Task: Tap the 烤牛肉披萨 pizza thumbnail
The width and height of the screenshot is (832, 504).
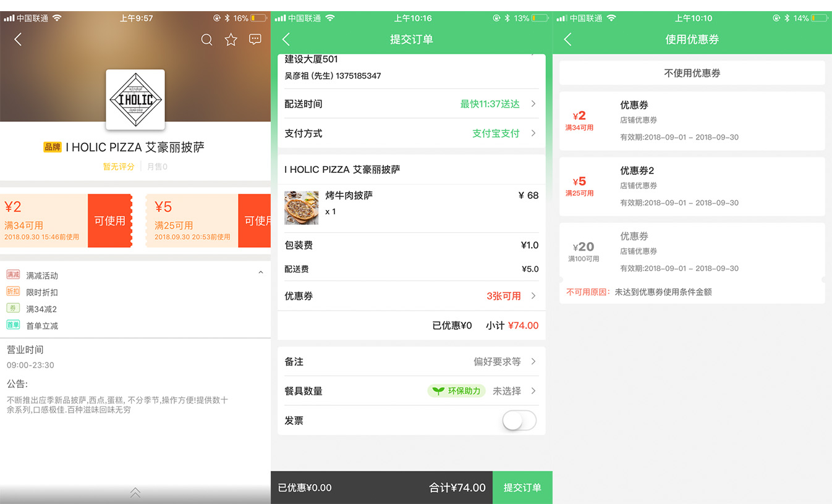Action: (302, 208)
